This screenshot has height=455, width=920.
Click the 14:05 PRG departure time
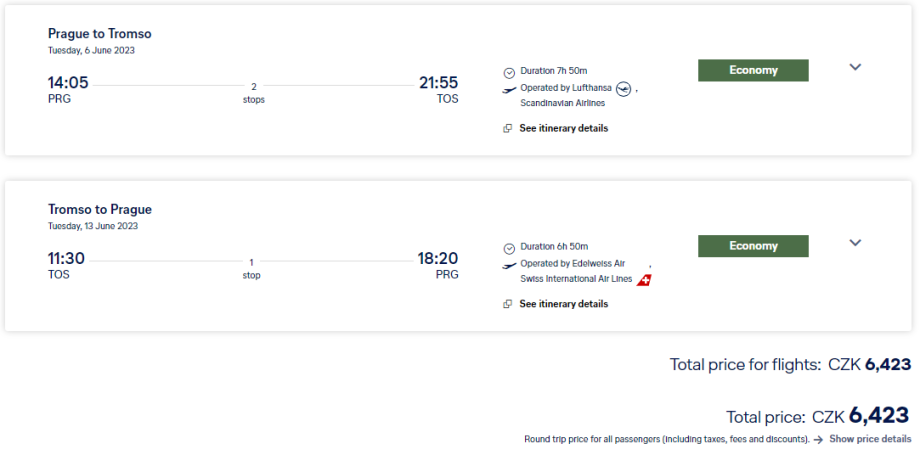click(68, 83)
